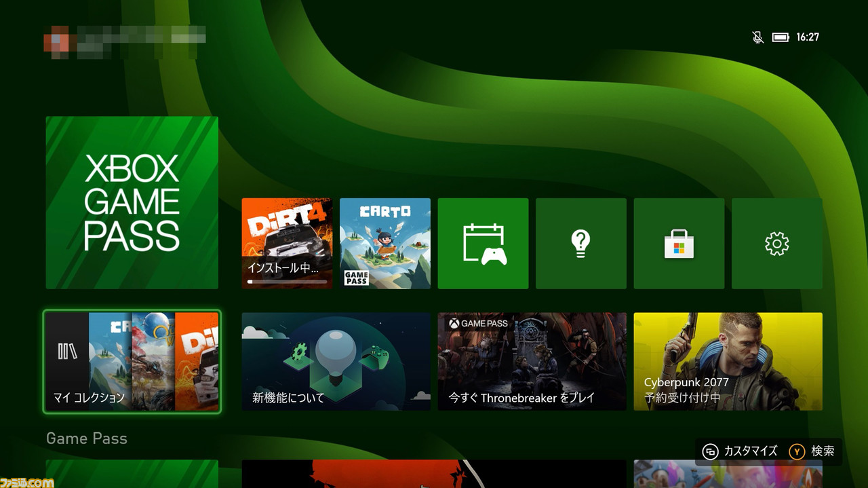
Task: Open マイ コレクション tile
Action: tap(132, 361)
